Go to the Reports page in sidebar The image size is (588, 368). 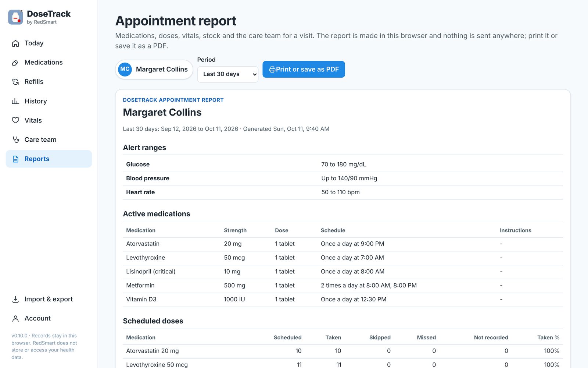point(49,159)
